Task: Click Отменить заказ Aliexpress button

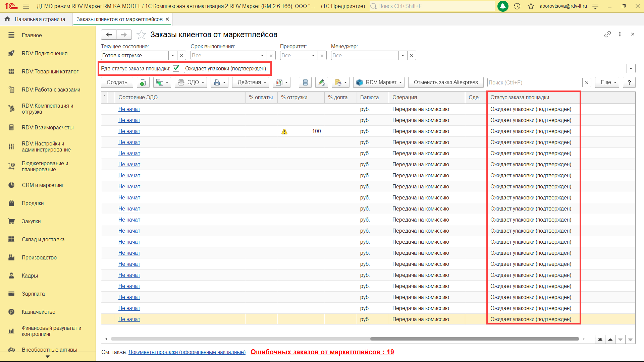Action: (445, 82)
